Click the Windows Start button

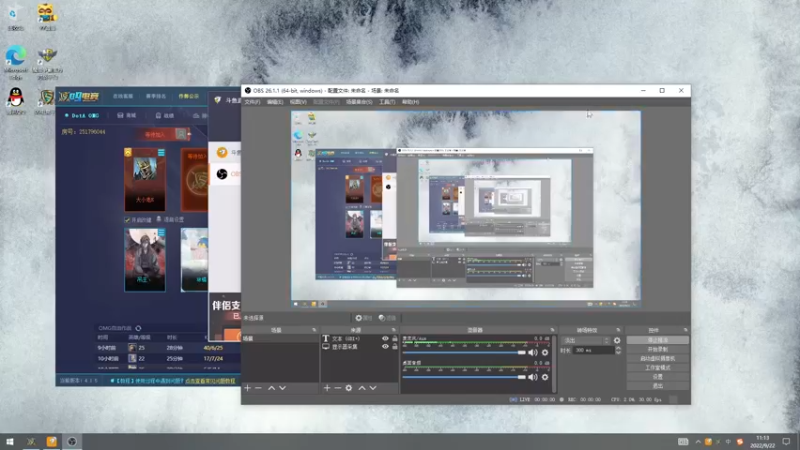point(10,442)
